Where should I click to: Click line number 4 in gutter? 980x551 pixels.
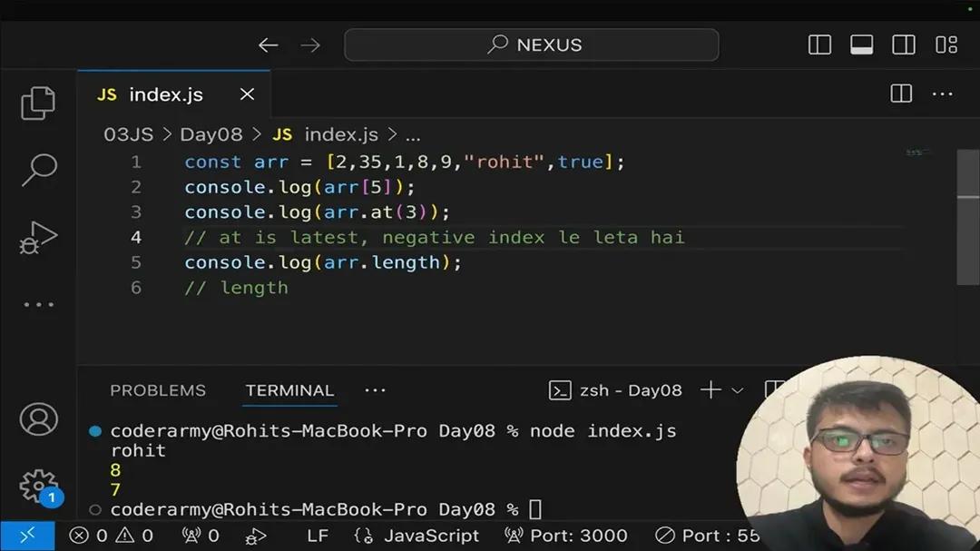click(x=135, y=238)
